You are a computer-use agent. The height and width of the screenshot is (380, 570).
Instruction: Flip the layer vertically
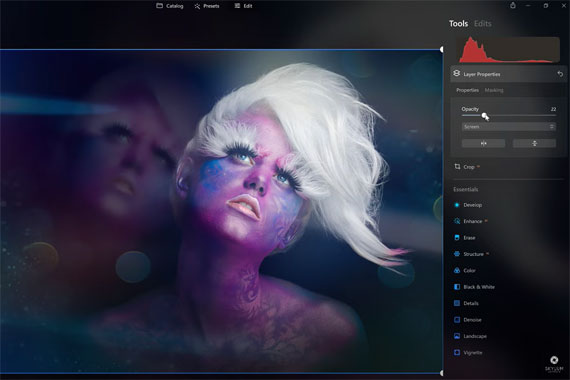(x=534, y=143)
